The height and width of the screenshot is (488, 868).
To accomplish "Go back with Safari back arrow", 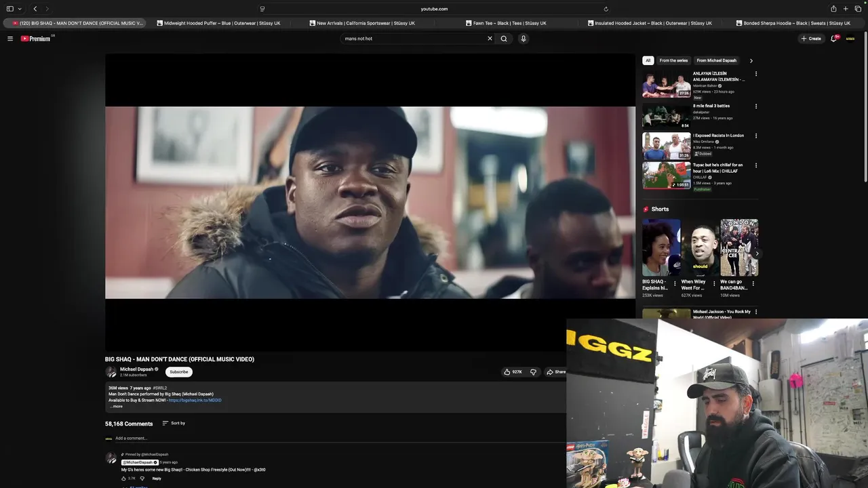I will coord(35,9).
